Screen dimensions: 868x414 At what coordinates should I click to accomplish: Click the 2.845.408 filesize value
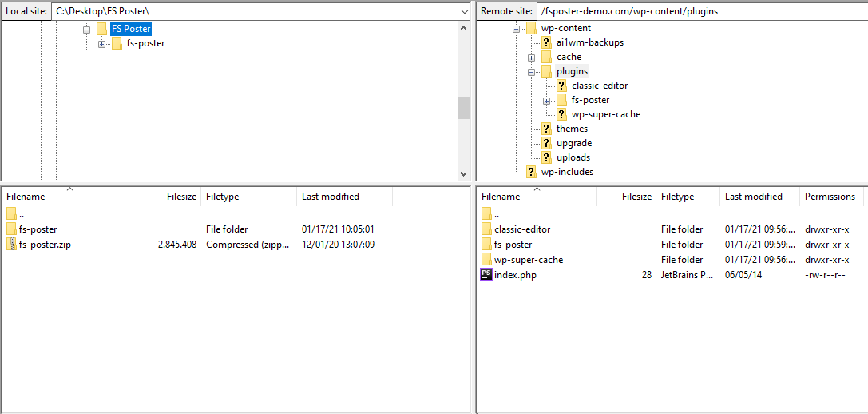(x=177, y=245)
